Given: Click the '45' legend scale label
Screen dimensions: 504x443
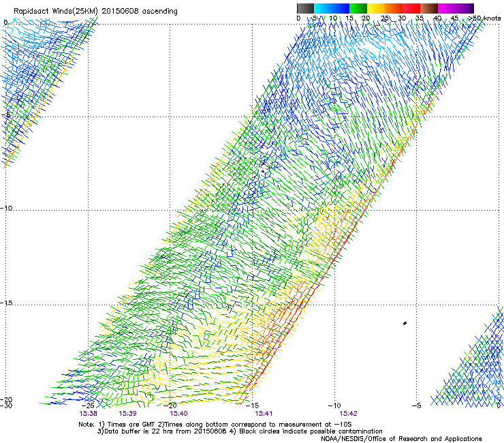Looking at the screenshot, I should point(454,18).
